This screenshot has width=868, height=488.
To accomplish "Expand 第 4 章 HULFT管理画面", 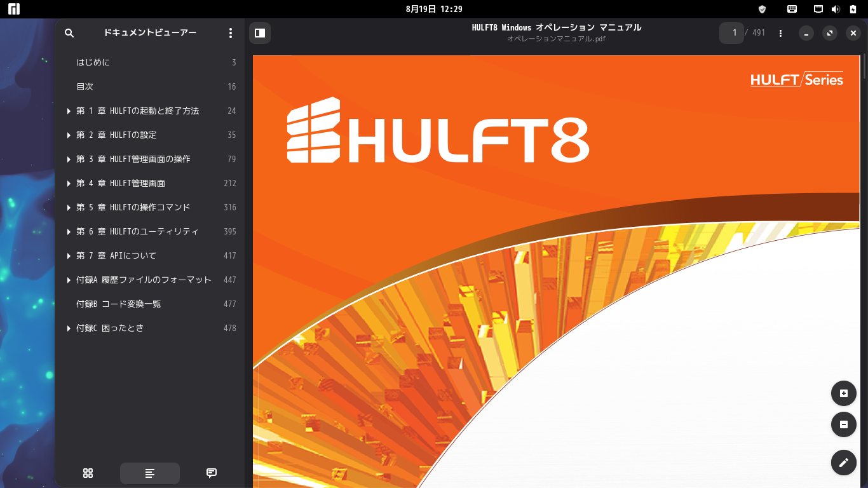I will [x=69, y=184].
